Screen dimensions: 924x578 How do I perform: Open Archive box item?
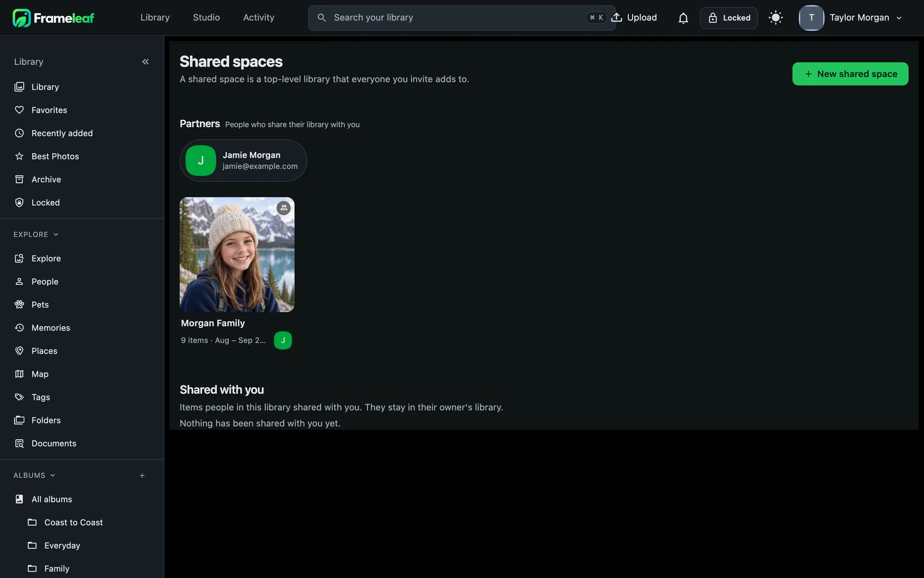pyautogui.click(x=82, y=179)
